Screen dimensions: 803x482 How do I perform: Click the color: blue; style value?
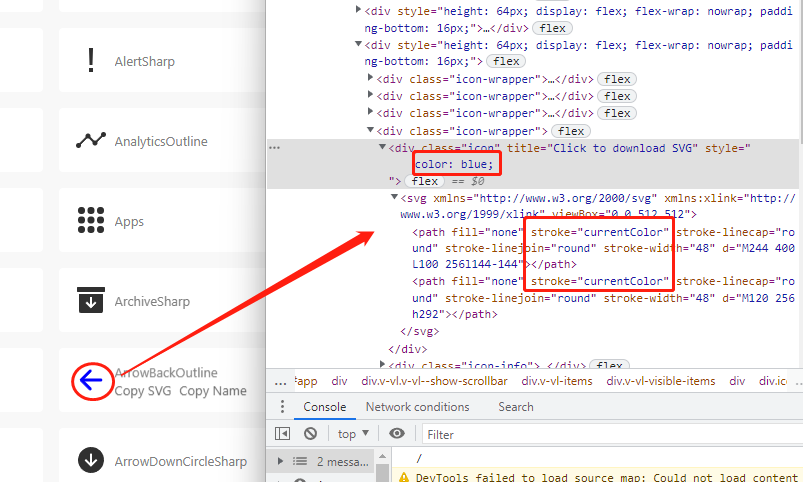(x=454, y=164)
